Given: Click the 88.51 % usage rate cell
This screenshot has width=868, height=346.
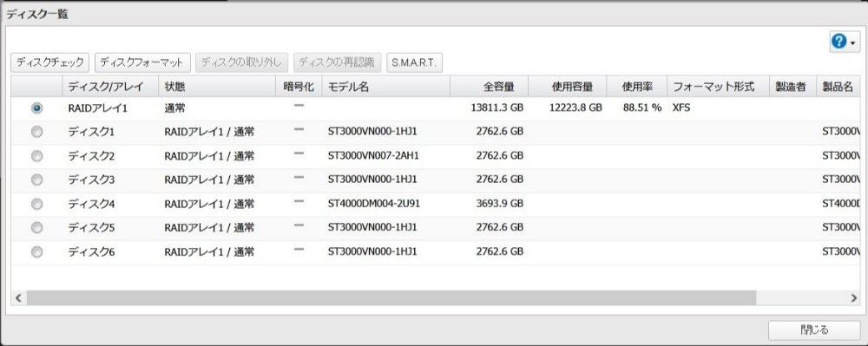Looking at the screenshot, I should coord(642,108).
